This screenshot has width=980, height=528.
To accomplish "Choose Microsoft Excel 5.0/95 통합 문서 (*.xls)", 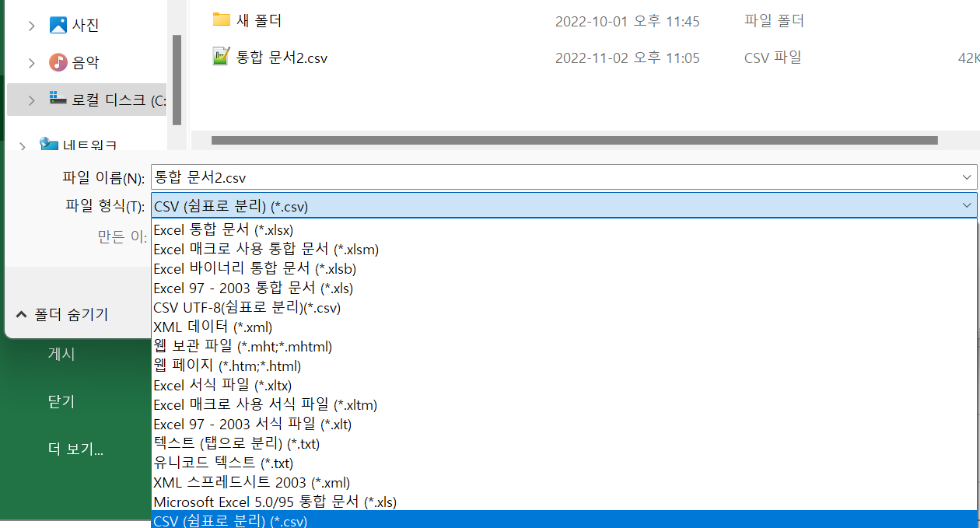I will [564, 502].
